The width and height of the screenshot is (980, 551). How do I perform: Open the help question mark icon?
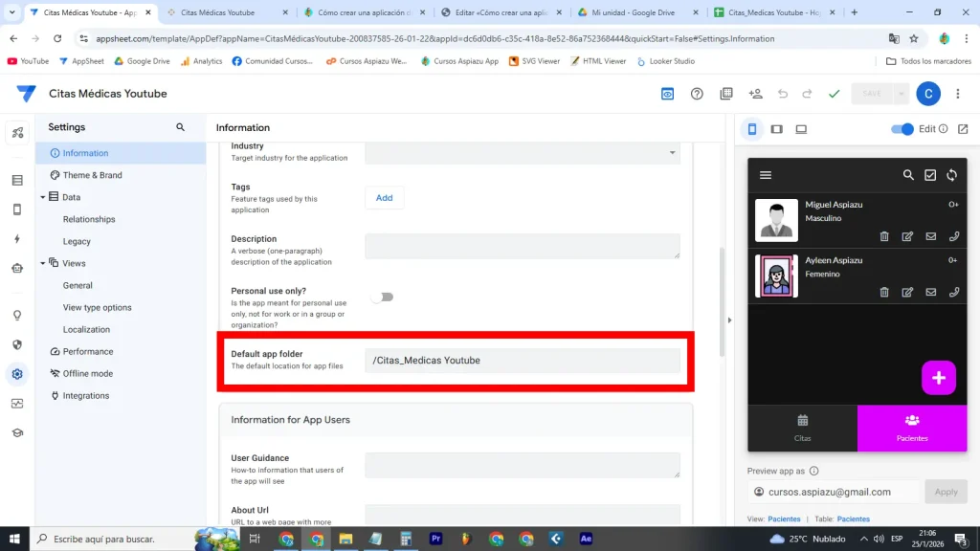pyautogui.click(x=697, y=94)
